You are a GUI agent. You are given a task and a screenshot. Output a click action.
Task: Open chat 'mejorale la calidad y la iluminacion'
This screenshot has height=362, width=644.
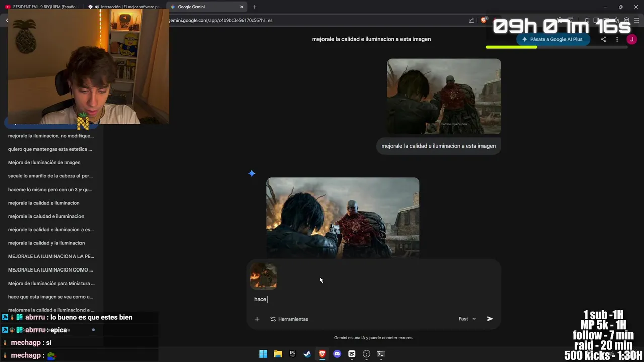click(46, 243)
